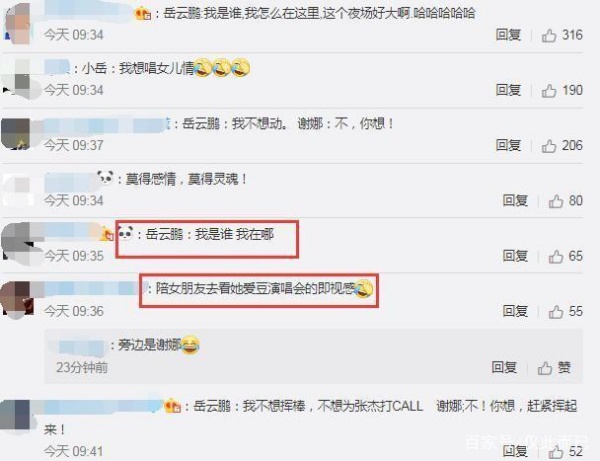Click 回复 on the 09:36 comment
Viewport: 600px width, 461px height.
(515, 311)
